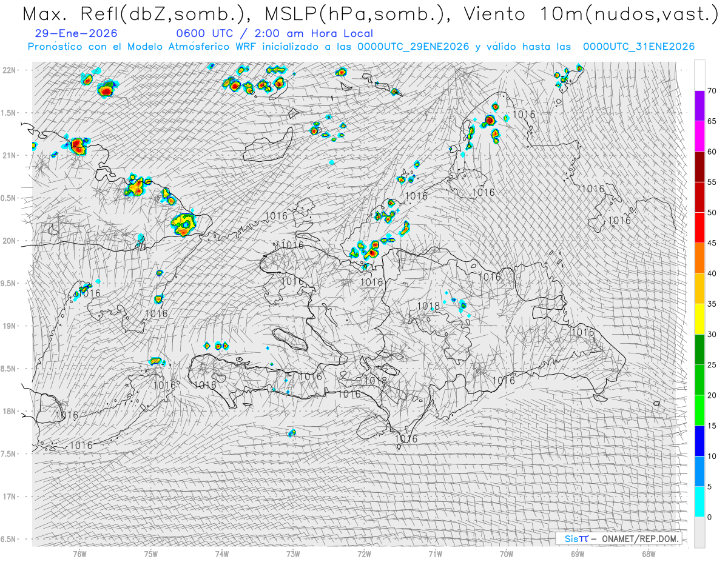This screenshot has width=728, height=562.
Task: Click the colorbar value label "55"
Action: [x=712, y=182]
